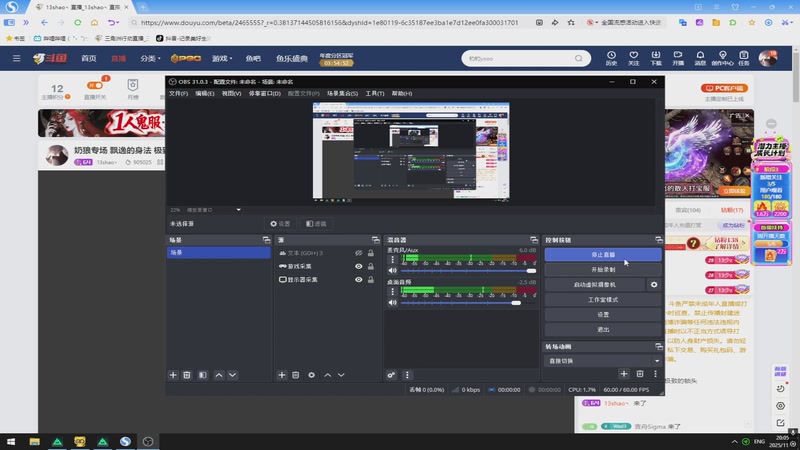Toggle lock on 显示器采集 source

[371, 280]
